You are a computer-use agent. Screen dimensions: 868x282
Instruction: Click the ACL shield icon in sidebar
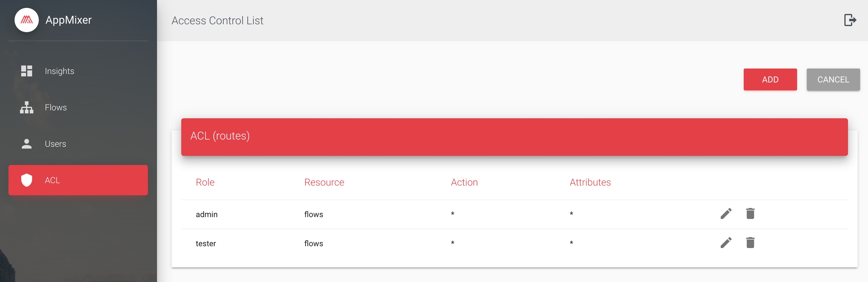(x=26, y=180)
